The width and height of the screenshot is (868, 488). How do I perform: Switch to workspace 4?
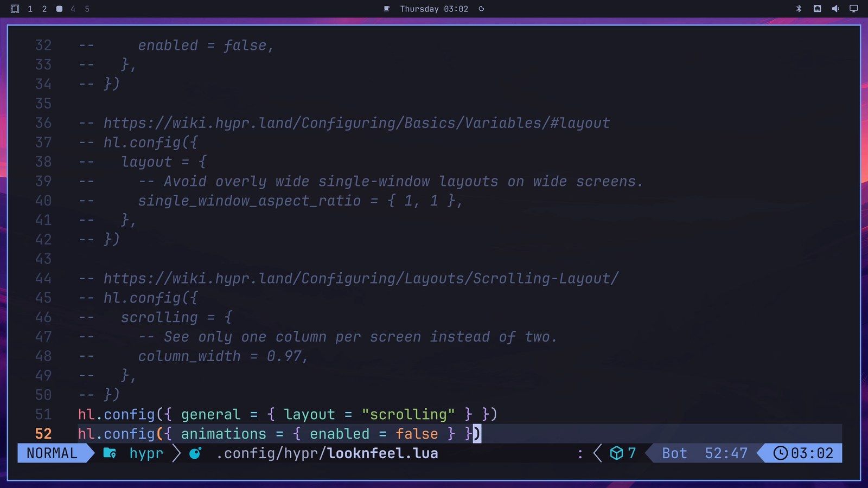pyautogui.click(x=73, y=9)
